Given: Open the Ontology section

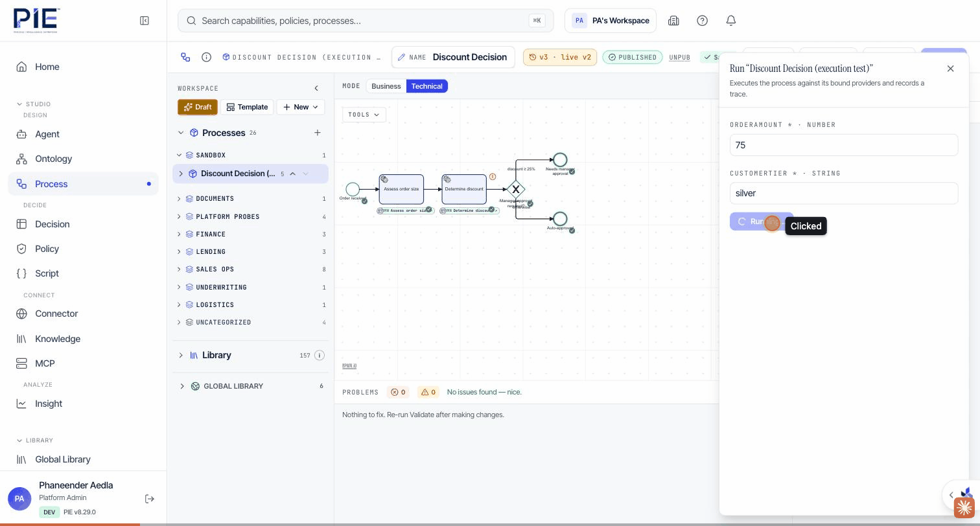Looking at the screenshot, I should [x=83, y=159].
